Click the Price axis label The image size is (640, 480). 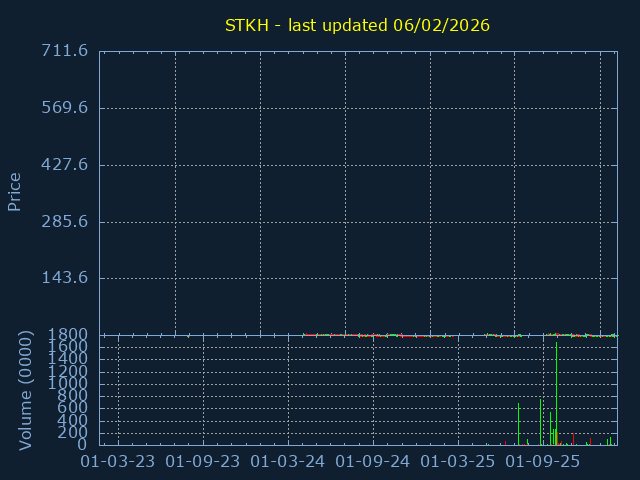pyautogui.click(x=15, y=191)
